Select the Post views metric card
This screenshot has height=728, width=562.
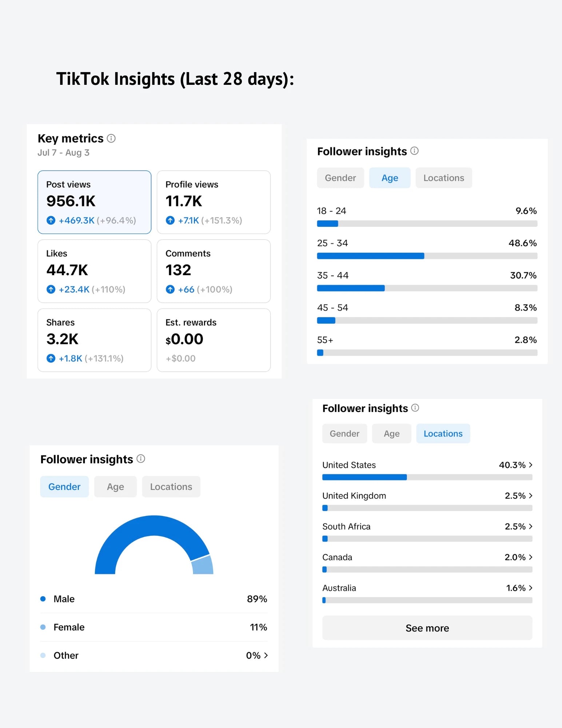point(95,202)
